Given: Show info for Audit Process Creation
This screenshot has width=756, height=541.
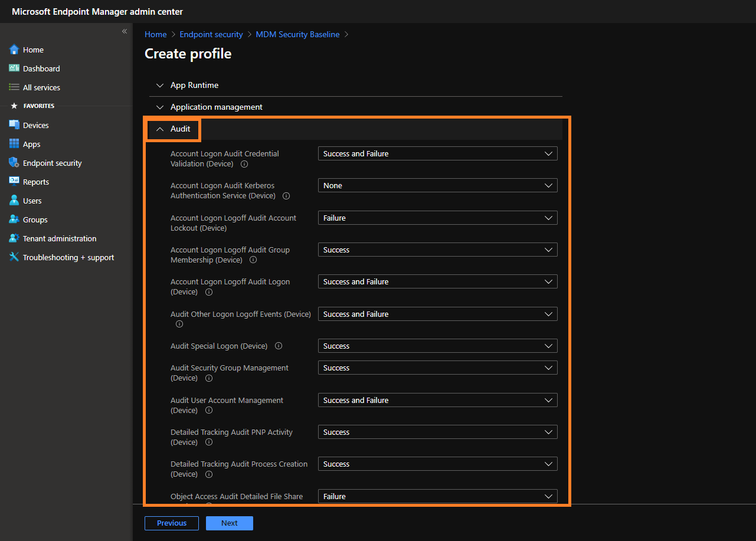Looking at the screenshot, I should pyautogui.click(x=208, y=474).
